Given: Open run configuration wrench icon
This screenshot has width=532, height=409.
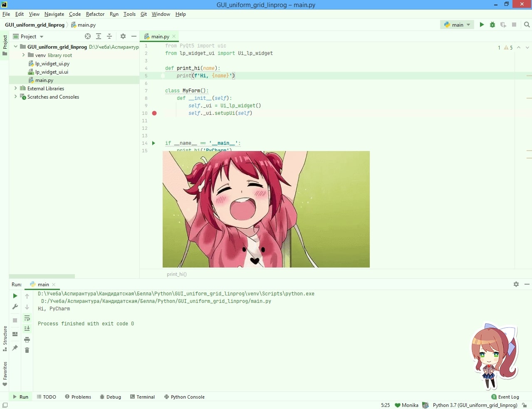Looking at the screenshot, I should [x=15, y=307].
